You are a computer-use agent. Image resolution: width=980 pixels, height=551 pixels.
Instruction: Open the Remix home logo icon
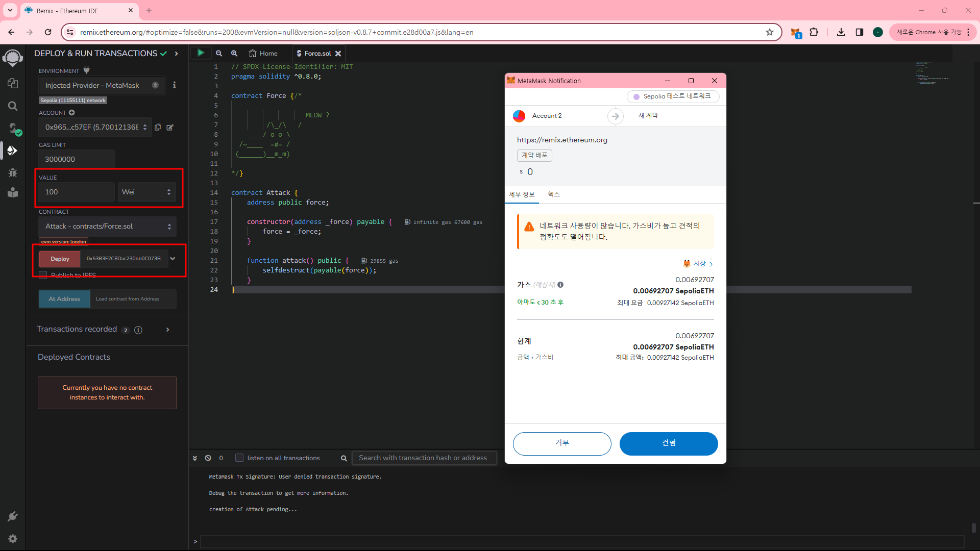point(13,58)
